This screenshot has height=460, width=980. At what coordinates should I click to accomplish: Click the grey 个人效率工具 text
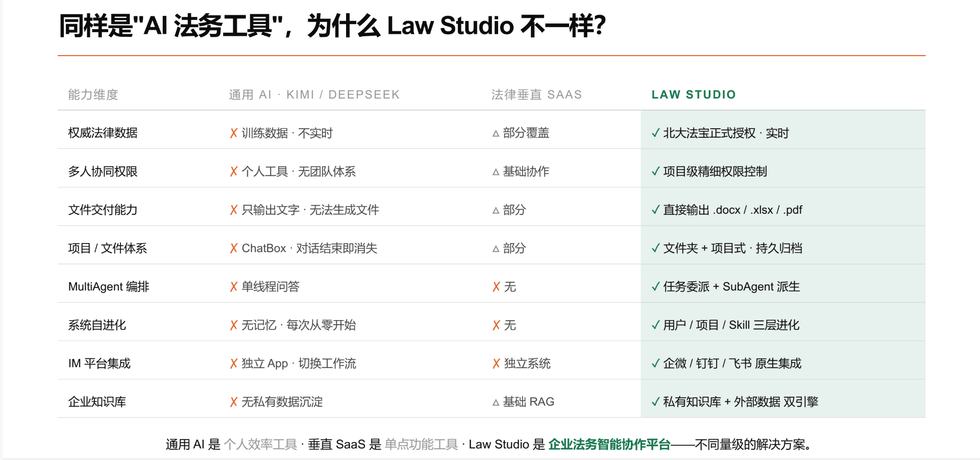click(x=260, y=444)
